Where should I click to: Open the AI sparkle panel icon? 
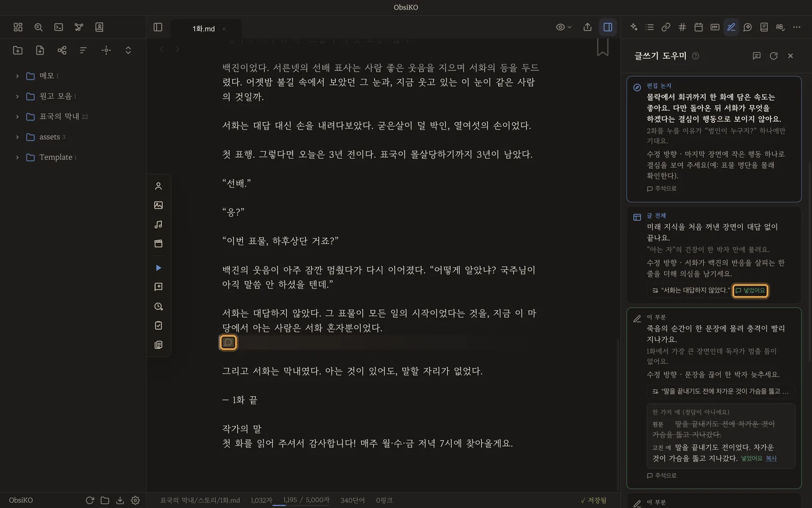tap(634, 27)
